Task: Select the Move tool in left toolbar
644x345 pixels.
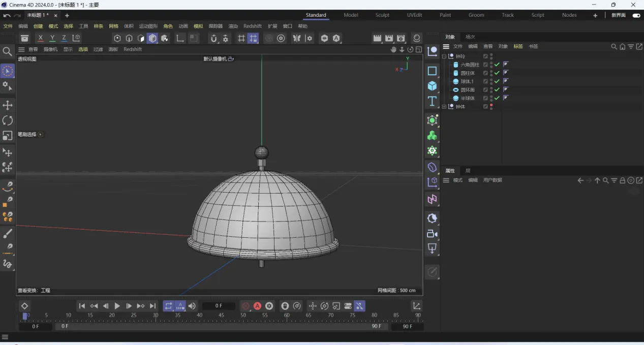Action: click(x=8, y=105)
